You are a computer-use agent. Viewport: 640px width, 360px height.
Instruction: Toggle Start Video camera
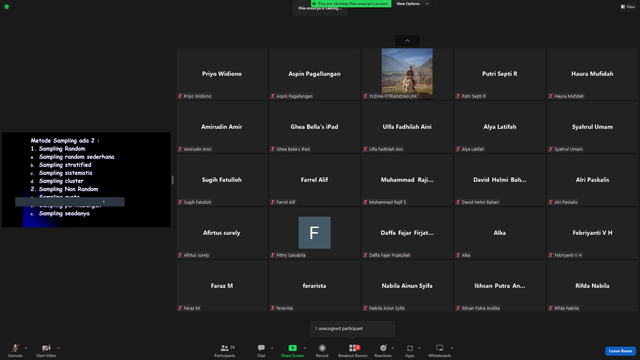(x=46, y=348)
